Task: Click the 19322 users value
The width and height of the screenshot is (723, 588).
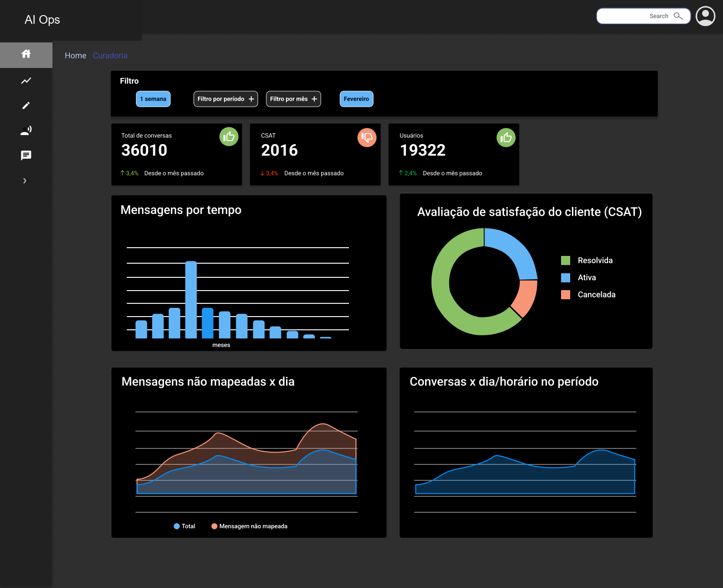Action: click(422, 151)
